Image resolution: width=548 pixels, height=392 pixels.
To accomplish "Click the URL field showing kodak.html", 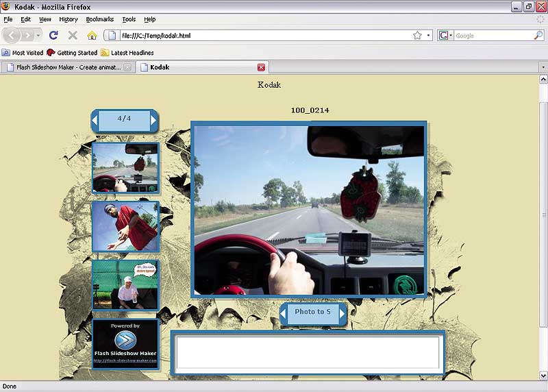I will tap(266, 36).
